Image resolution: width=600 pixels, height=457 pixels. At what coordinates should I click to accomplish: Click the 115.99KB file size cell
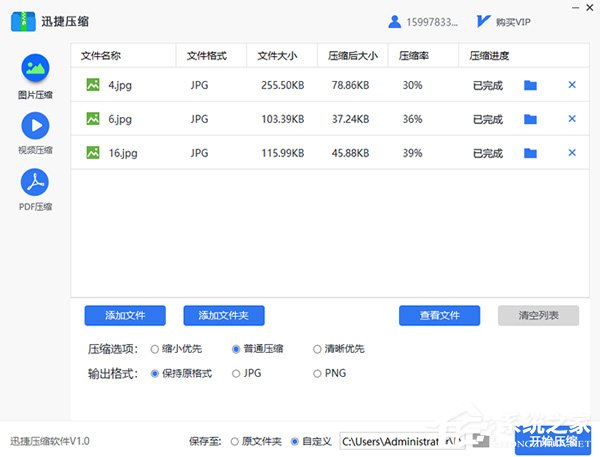pos(283,153)
